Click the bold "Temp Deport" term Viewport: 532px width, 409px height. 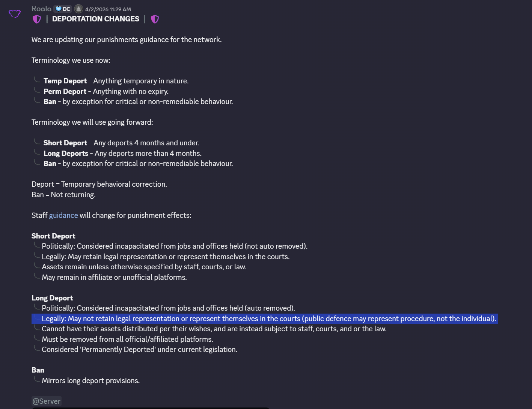coord(65,81)
